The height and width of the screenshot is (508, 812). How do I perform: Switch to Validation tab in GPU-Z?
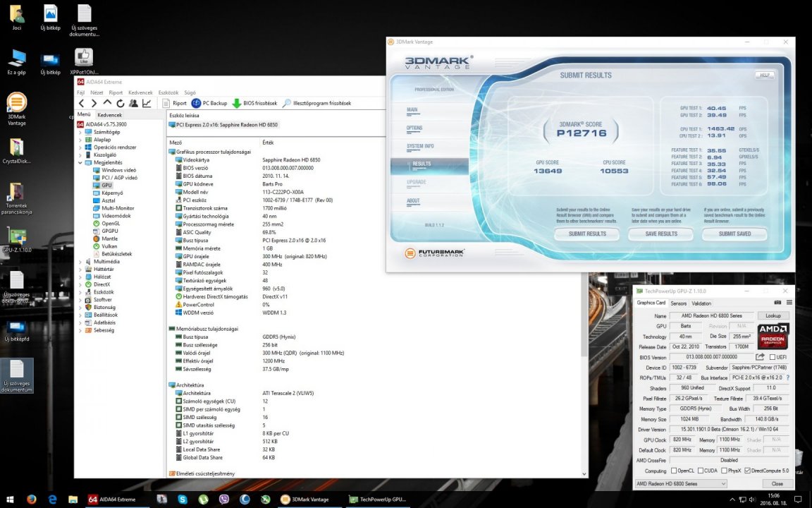(x=701, y=303)
